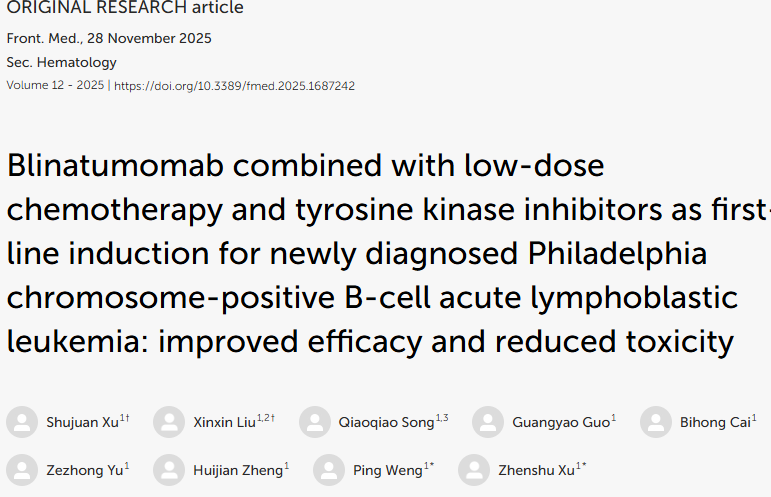Open author name Huijian Zheng
The image size is (771, 497).
236,470
